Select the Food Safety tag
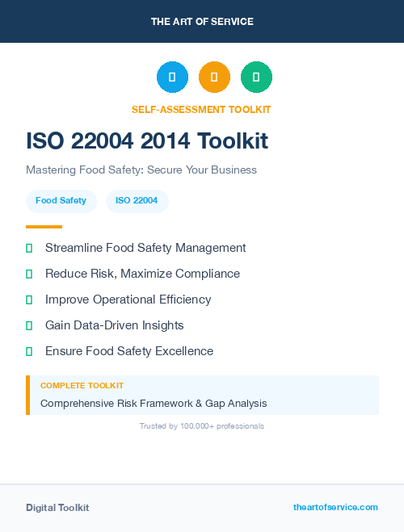This screenshot has width=404, height=532. click(61, 201)
